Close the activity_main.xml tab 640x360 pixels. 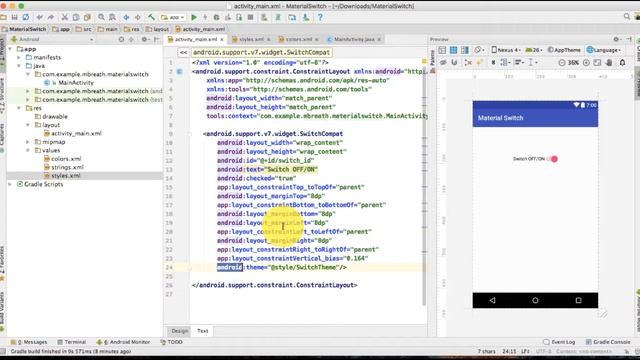(x=222, y=40)
